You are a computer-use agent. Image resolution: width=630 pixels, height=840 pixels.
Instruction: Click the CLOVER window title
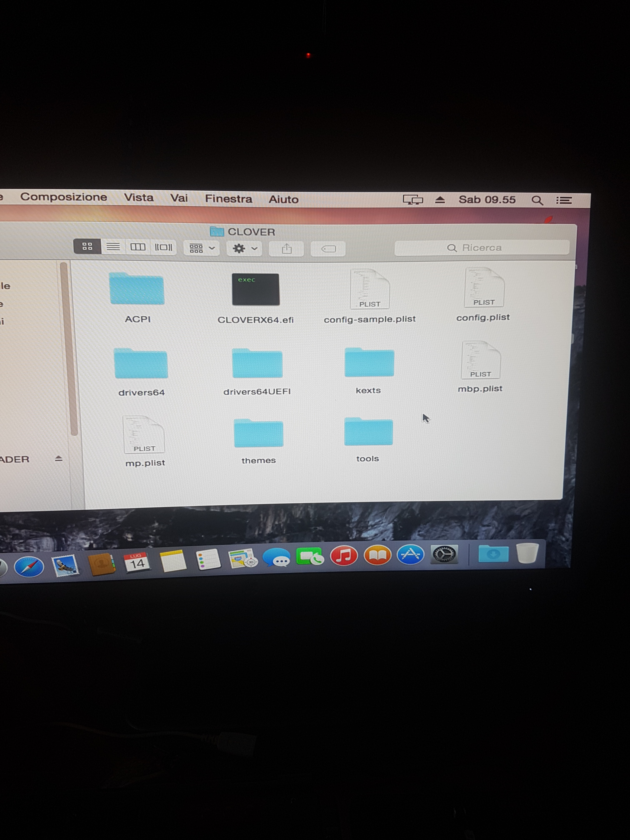tap(251, 232)
